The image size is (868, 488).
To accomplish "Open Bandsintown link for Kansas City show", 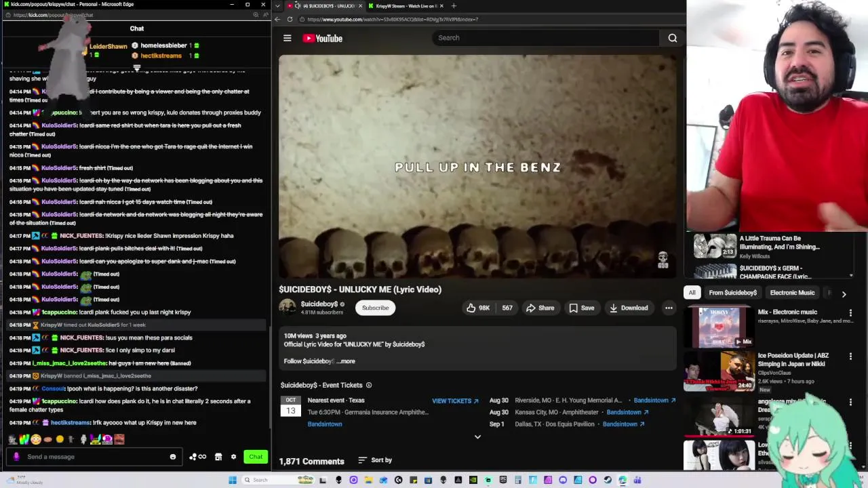I will (627, 412).
